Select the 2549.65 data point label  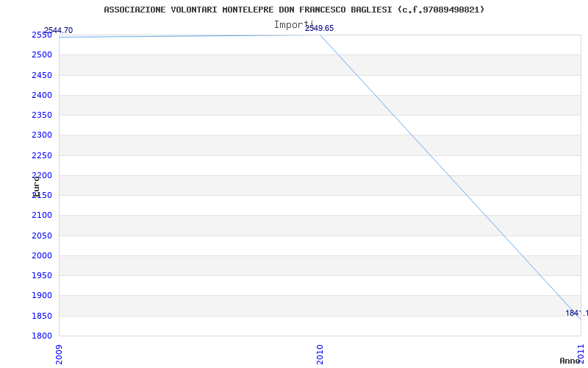click(x=319, y=28)
